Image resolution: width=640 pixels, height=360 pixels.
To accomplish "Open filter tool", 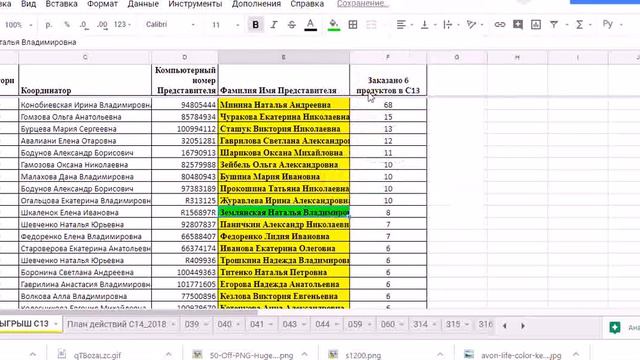I will pos(554,25).
